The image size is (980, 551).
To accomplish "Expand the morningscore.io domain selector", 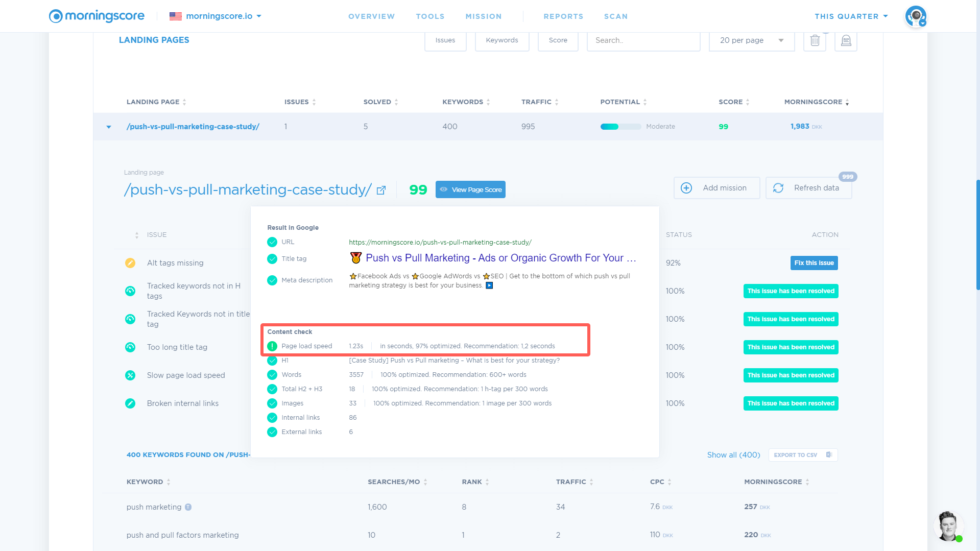I will point(216,16).
